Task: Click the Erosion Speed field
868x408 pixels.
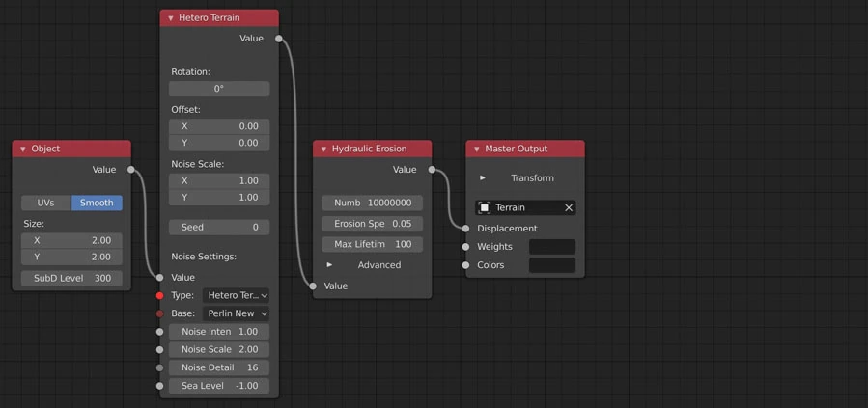Action: click(x=372, y=224)
